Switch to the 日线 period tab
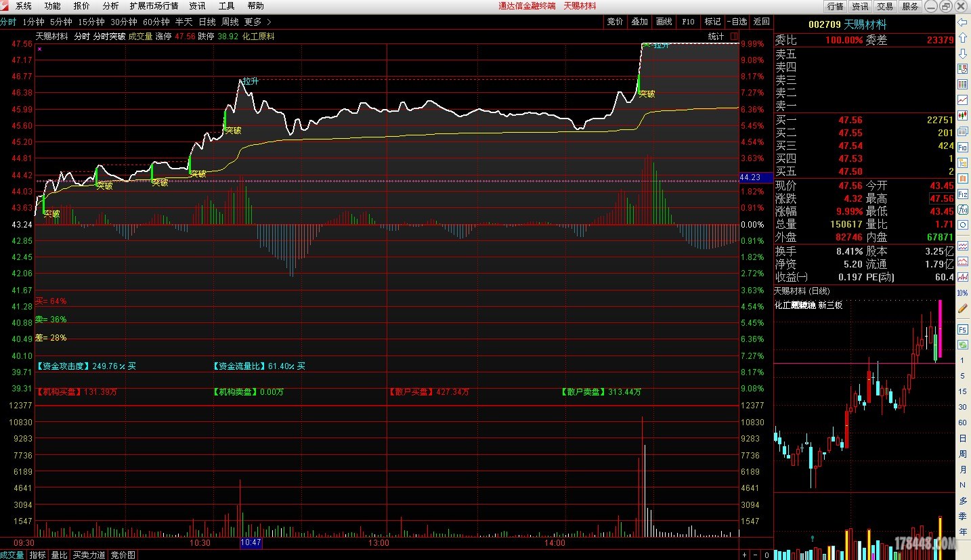The height and width of the screenshot is (560, 971). (x=207, y=22)
